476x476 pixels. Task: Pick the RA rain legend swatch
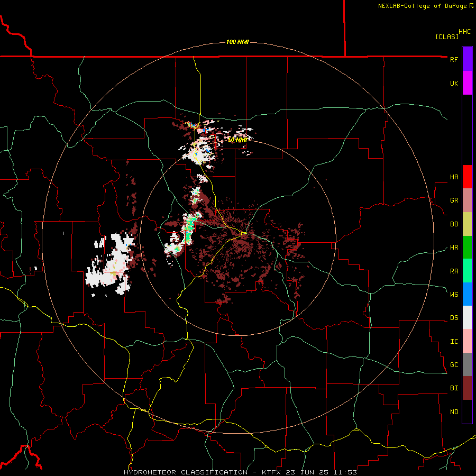point(467,271)
